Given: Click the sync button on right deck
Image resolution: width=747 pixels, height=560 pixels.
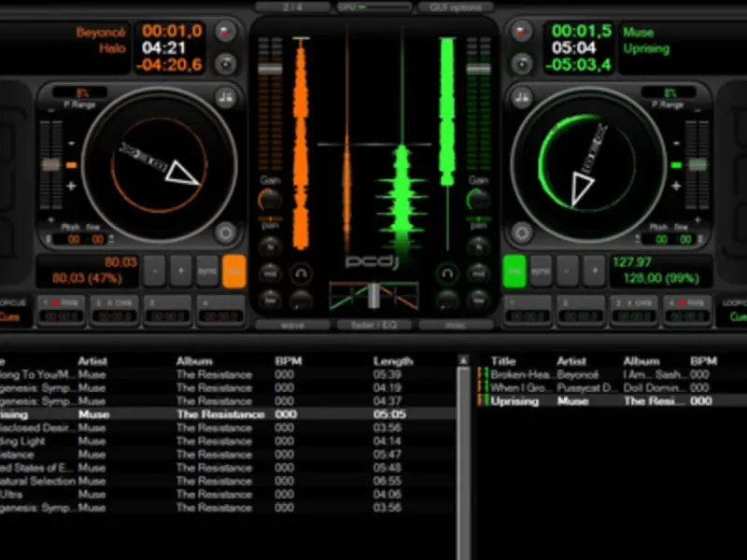Looking at the screenshot, I should coord(541,271).
